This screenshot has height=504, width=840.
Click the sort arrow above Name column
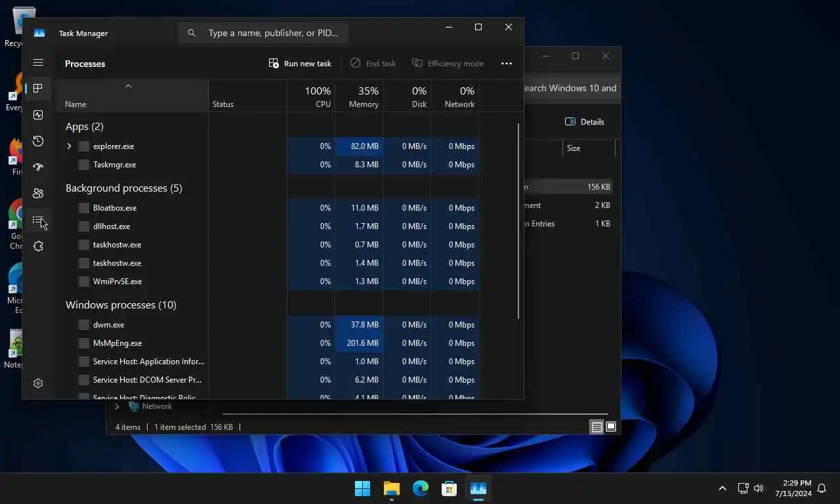click(x=129, y=86)
